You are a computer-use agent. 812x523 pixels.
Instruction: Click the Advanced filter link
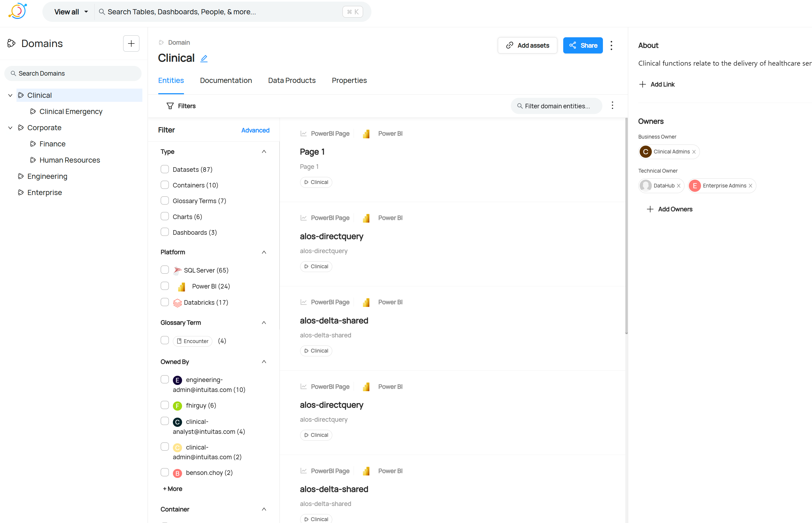[255, 130]
